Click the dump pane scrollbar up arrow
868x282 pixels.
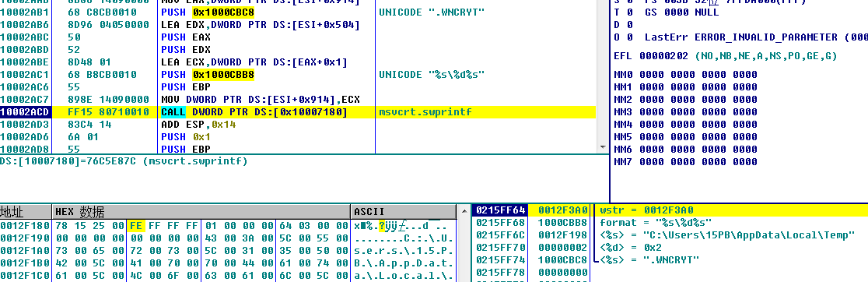(464, 210)
